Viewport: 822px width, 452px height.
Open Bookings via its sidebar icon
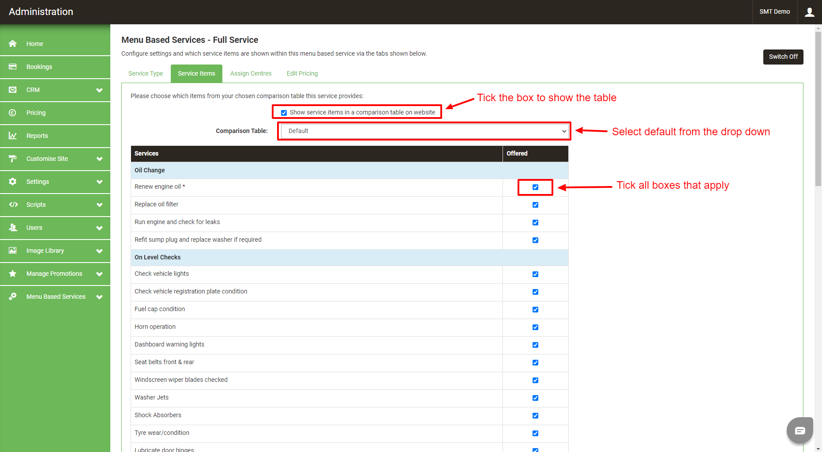13,67
